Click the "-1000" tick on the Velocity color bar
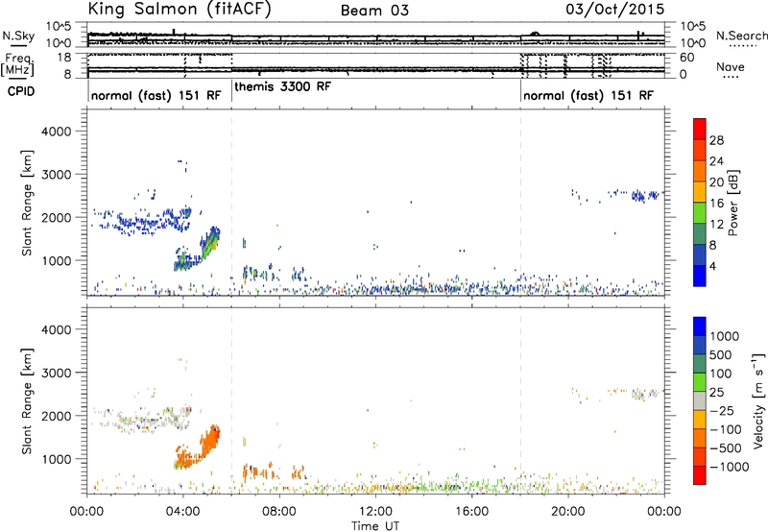Image resolution: width=768 pixels, height=532 pixels. 730,467
